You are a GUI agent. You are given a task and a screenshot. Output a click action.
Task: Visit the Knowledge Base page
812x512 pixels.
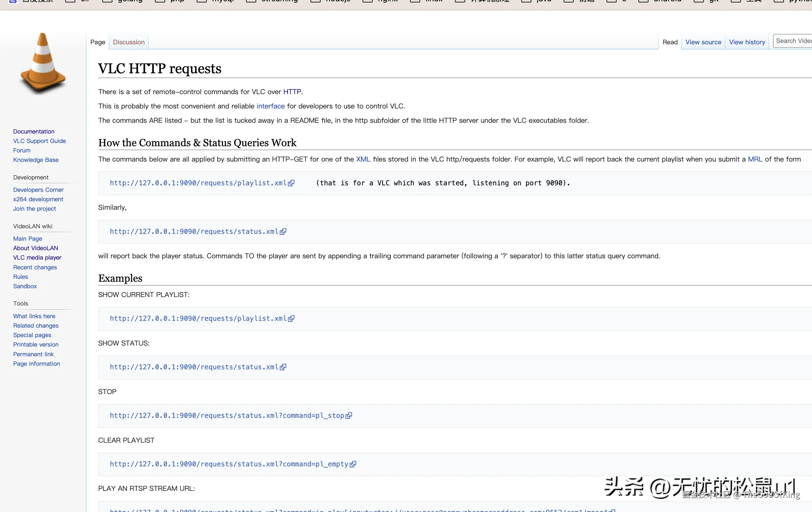[36, 160]
